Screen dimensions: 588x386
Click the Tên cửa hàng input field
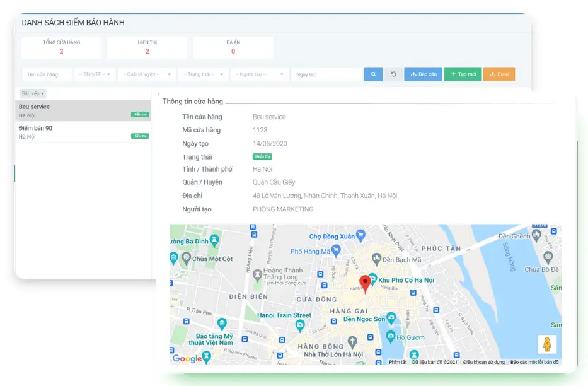pyautogui.click(x=47, y=74)
